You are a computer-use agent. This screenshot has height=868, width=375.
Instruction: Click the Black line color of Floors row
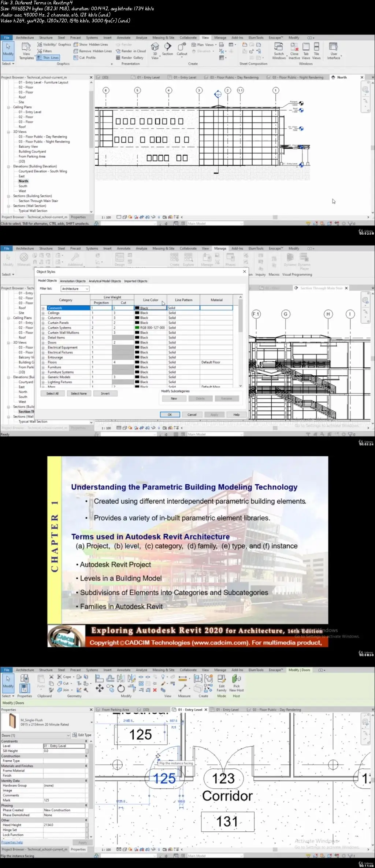(150, 362)
